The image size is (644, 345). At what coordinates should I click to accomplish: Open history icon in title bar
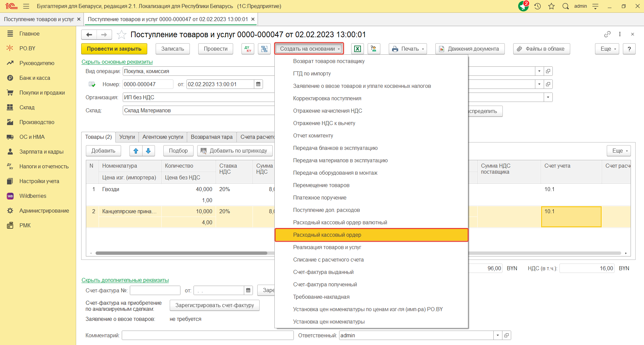538,6
